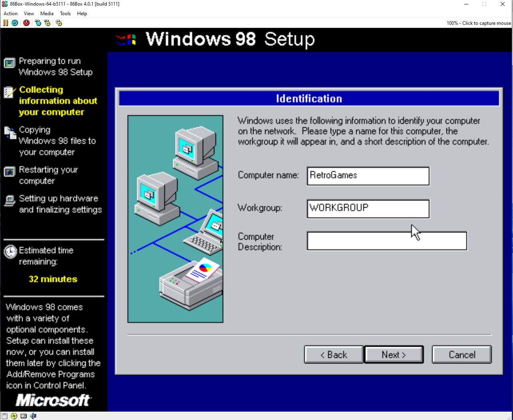Click the 'Restarting your computer' step text

pyautogui.click(x=48, y=175)
